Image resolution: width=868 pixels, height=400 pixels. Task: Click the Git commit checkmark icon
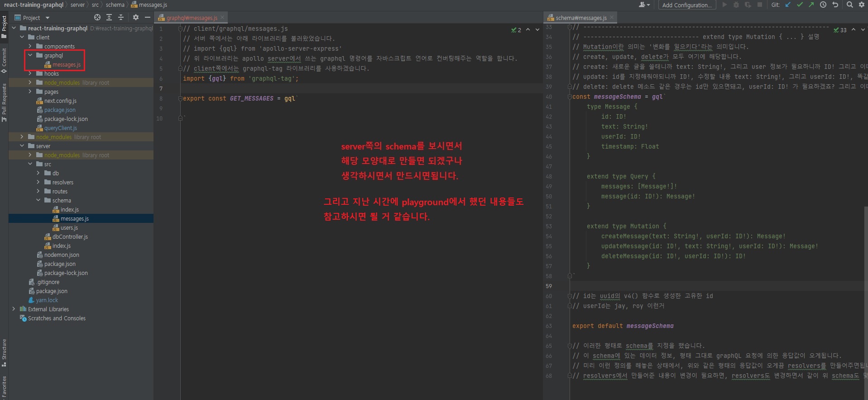(x=800, y=5)
